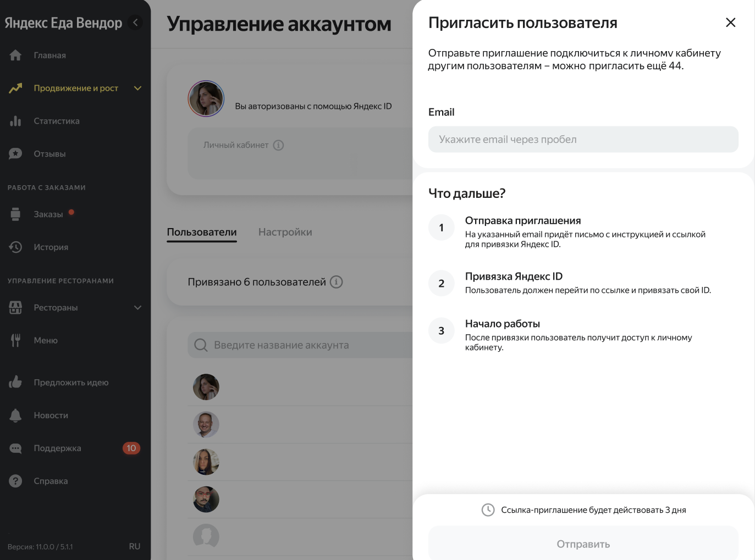Screen dimensions: 755x560
Task: Click the Справка question mark icon
Action: coord(15,481)
